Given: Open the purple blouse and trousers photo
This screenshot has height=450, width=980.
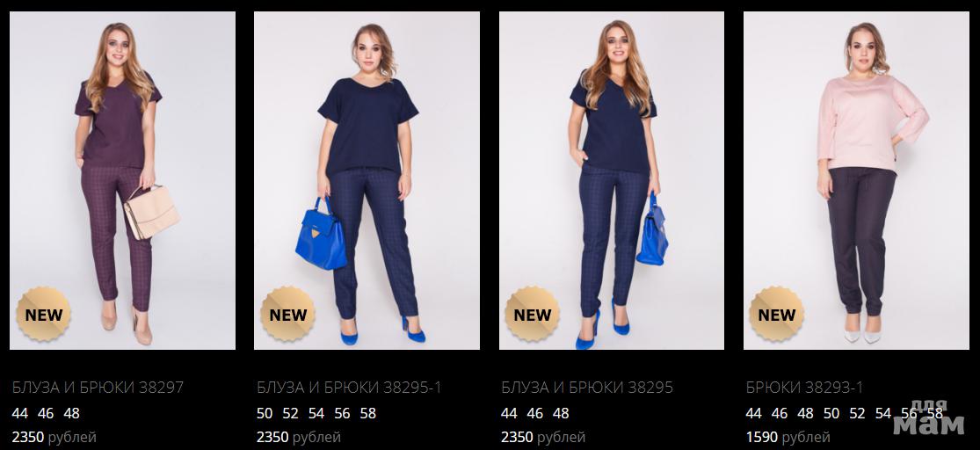Looking at the screenshot, I should point(122,181).
